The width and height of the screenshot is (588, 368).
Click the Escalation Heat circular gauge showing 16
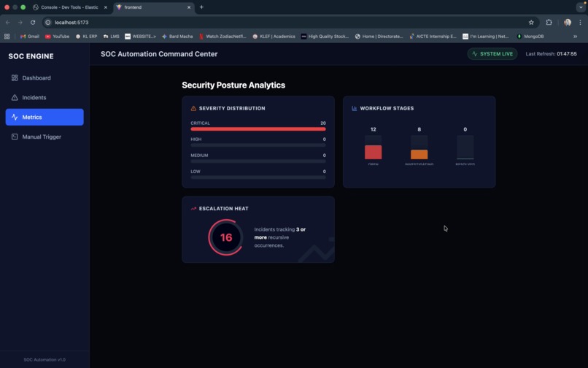pyautogui.click(x=225, y=237)
